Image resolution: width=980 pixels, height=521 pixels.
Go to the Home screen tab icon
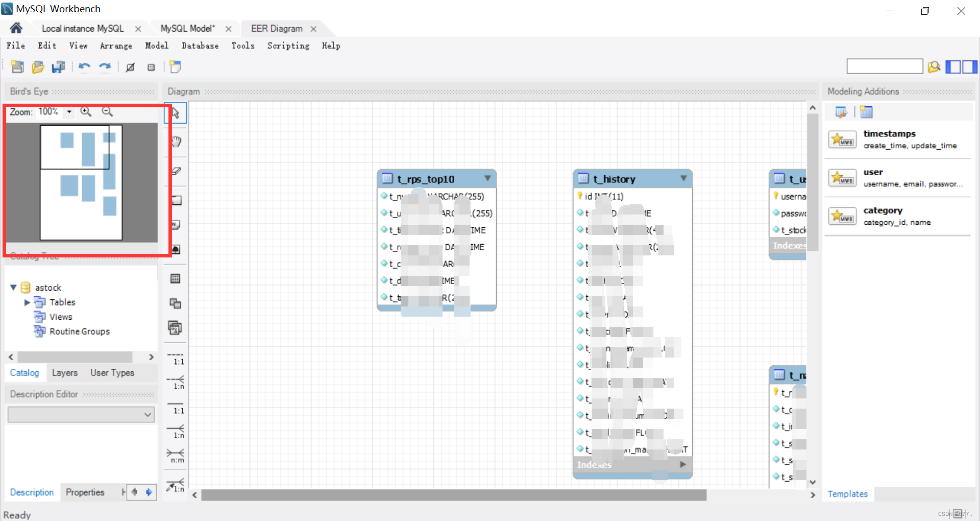pyautogui.click(x=16, y=28)
